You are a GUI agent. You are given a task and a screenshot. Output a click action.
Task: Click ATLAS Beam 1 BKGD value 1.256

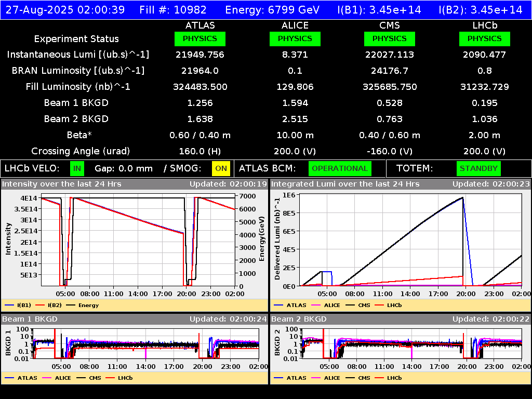point(200,103)
